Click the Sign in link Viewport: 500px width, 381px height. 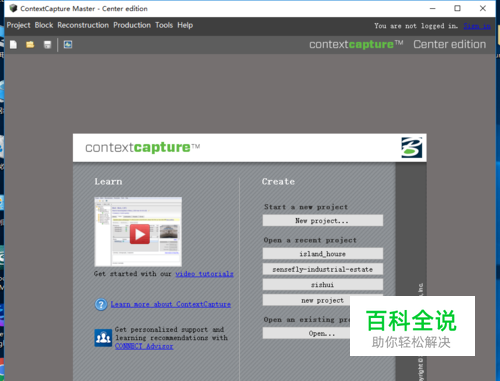pyautogui.click(x=477, y=26)
